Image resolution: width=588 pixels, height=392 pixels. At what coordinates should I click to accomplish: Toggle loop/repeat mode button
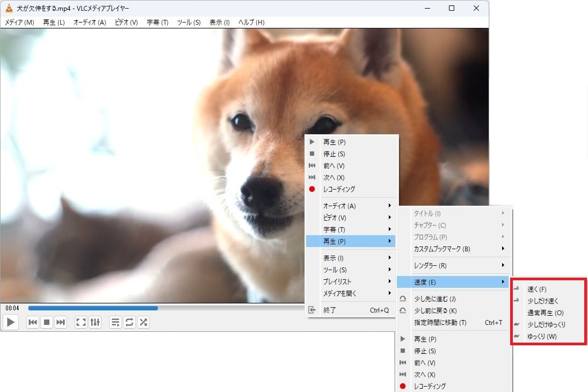coord(129,322)
